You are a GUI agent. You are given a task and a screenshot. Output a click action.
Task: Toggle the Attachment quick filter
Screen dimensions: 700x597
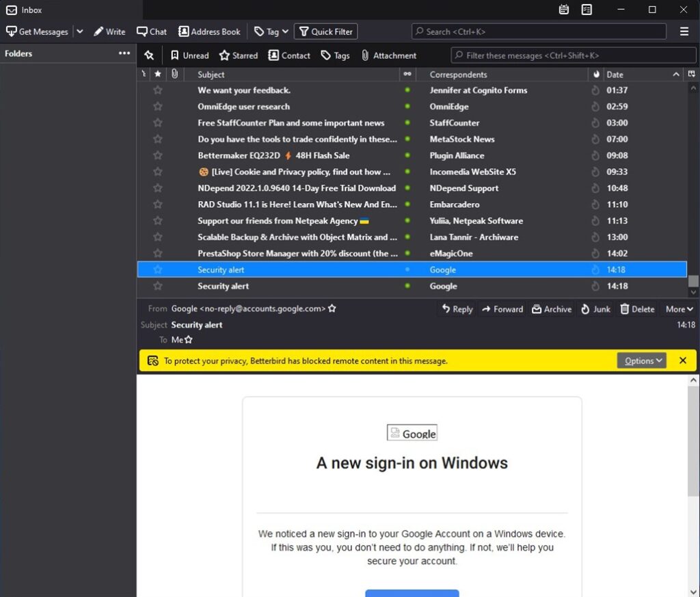388,55
